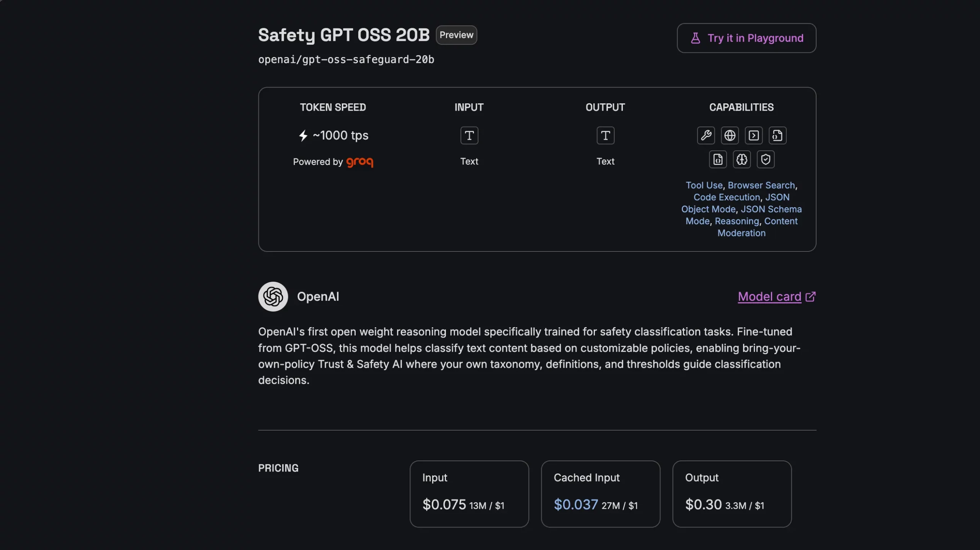This screenshot has width=980, height=550.
Task: Select the Cached Input pricing card
Action: tap(600, 494)
